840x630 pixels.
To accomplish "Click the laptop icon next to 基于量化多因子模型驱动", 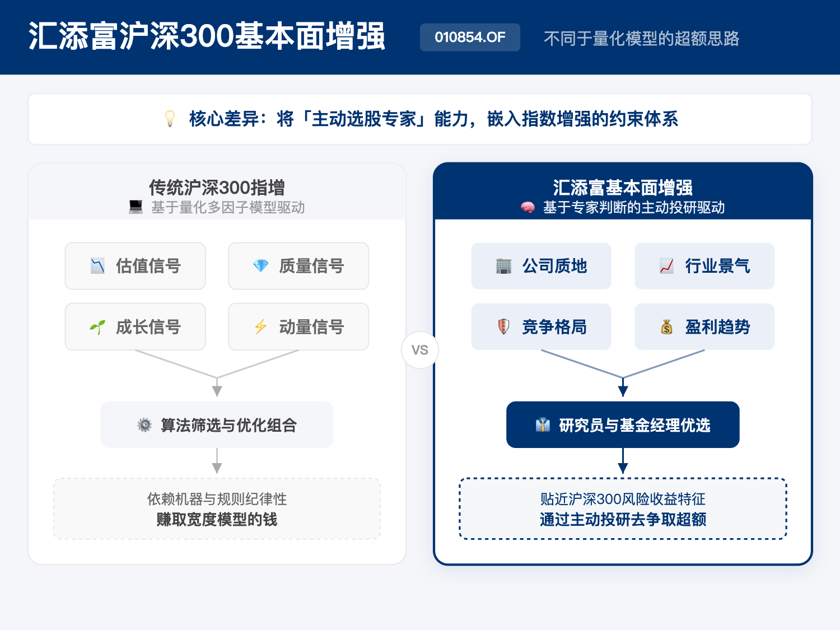I will pos(136,207).
